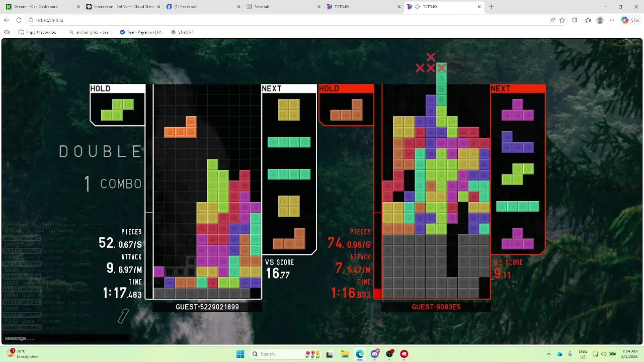Open the weather widget showing 28°C
Viewport: 644px width, 362px height.
(x=23, y=354)
